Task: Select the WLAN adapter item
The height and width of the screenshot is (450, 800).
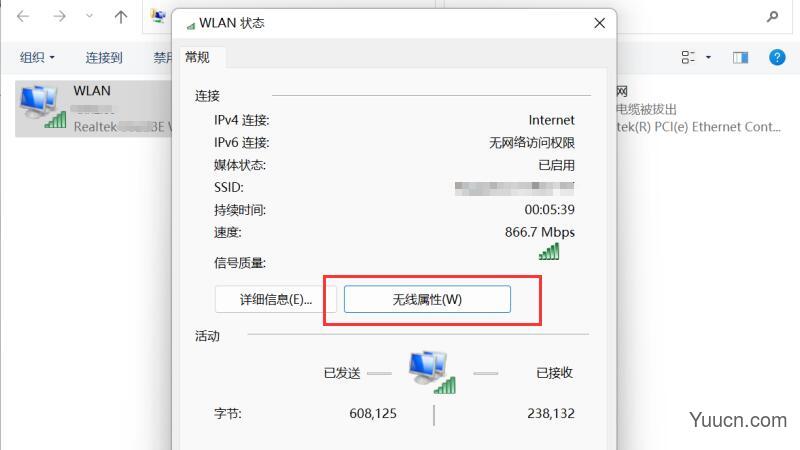Action: click(x=94, y=109)
